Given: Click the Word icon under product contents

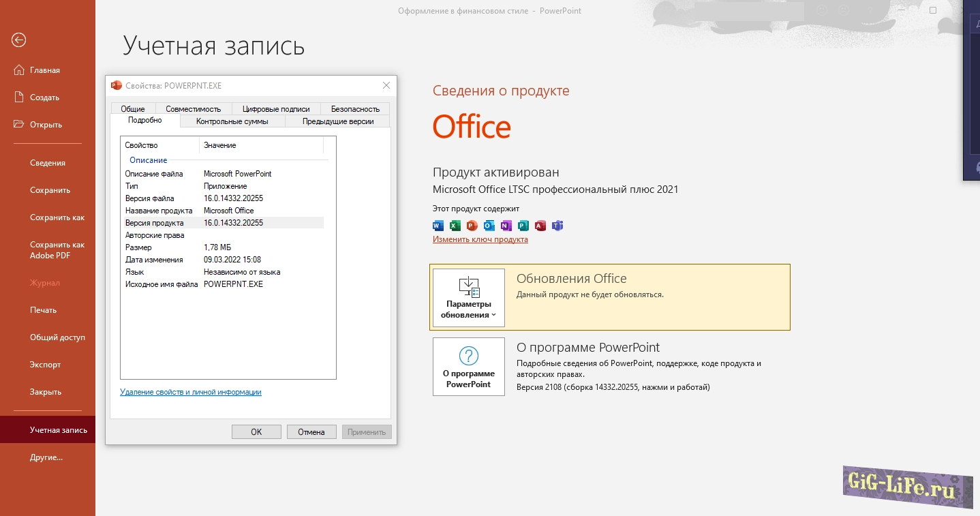Looking at the screenshot, I should (438, 226).
